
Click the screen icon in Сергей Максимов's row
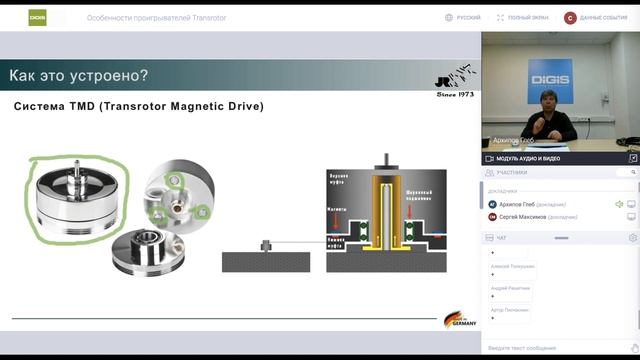pos(631,217)
